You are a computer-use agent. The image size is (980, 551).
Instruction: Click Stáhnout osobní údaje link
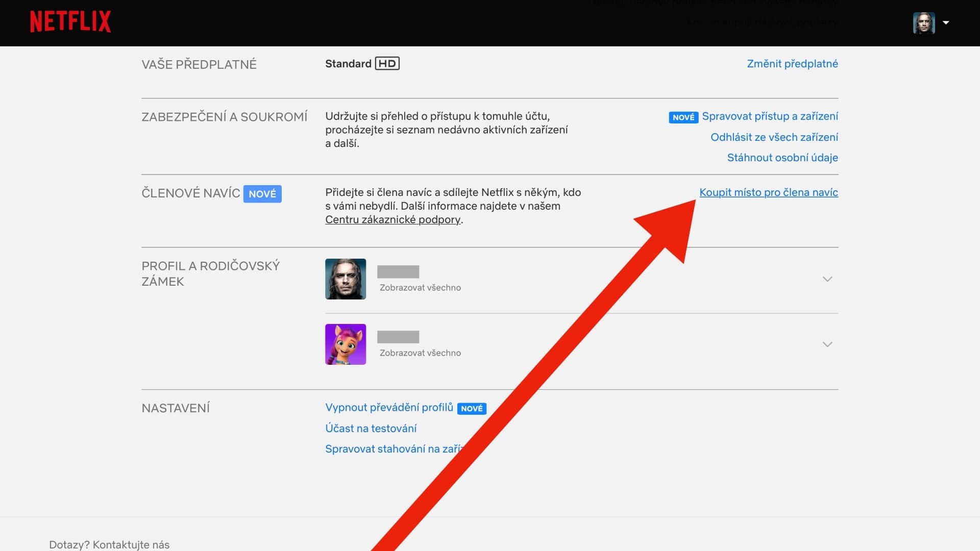pyautogui.click(x=782, y=158)
